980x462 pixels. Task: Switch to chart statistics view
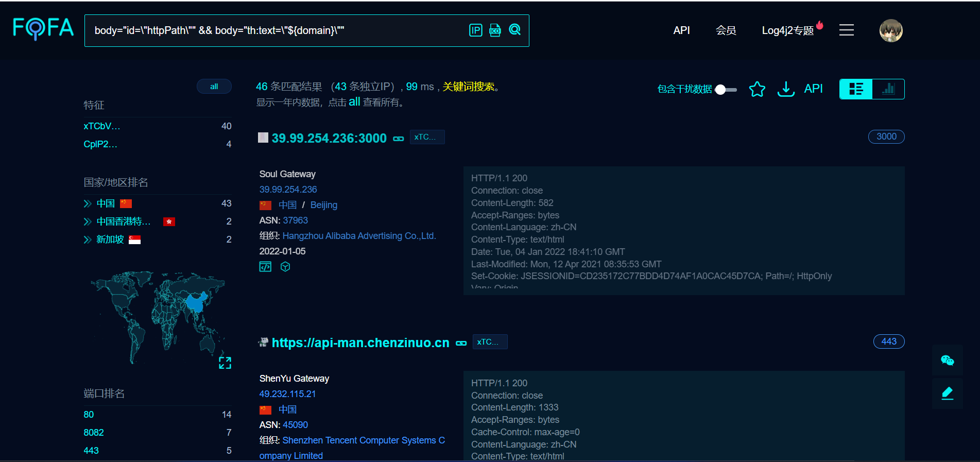click(888, 89)
